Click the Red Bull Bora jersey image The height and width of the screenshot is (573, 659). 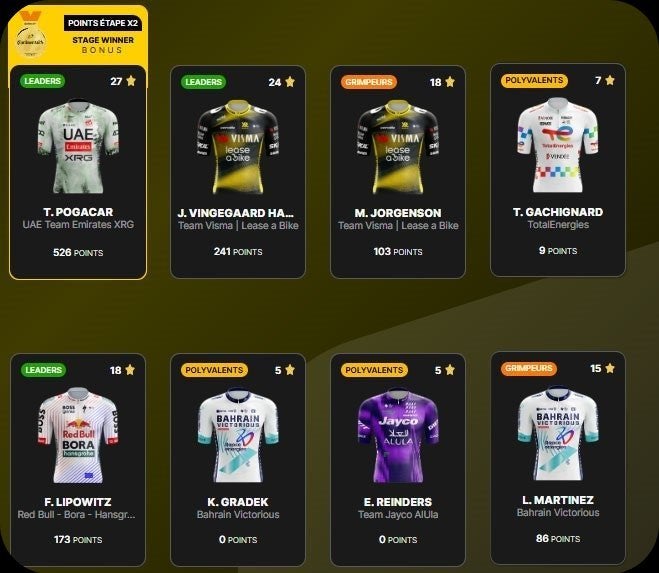click(x=78, y=435)
